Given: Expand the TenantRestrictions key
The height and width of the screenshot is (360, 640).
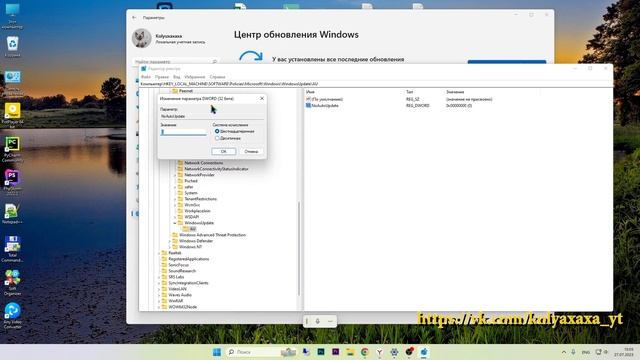Looking at the screenshot, I should coord(175,199).
